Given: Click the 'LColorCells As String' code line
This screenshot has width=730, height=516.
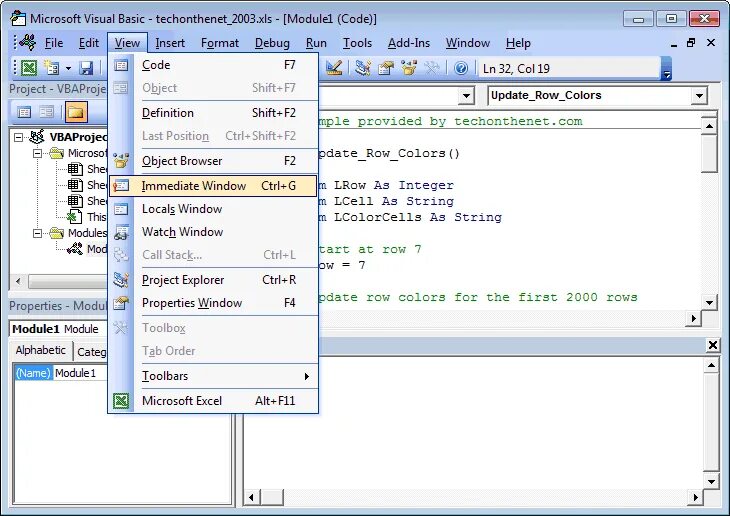Looking at the screenshot, I should click(x=410, y=217).
